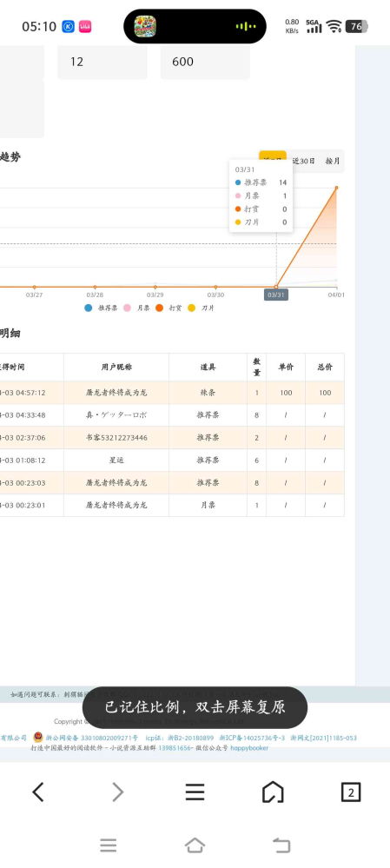Select the 03/28 data point on chart
This screenshot has height=868, width=390.
click(x=95, y=287)
